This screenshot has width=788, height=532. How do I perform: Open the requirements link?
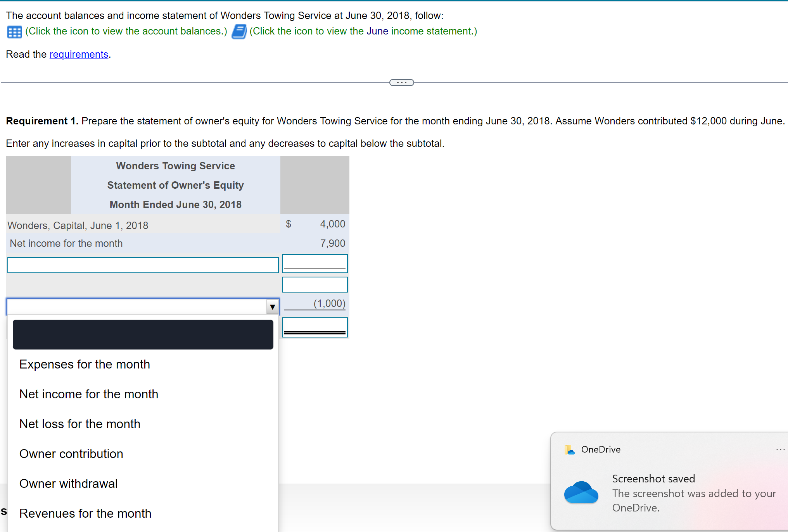[x=79, y=54]
